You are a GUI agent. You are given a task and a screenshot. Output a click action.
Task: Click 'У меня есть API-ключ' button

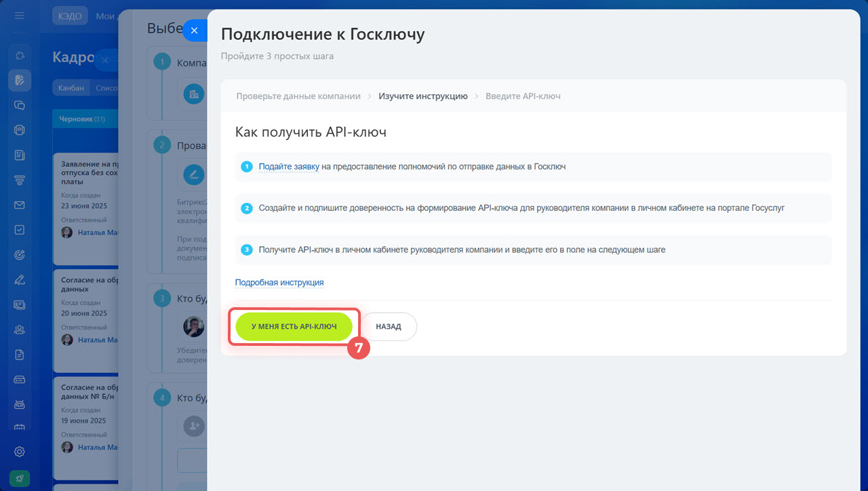click(294, 326)
